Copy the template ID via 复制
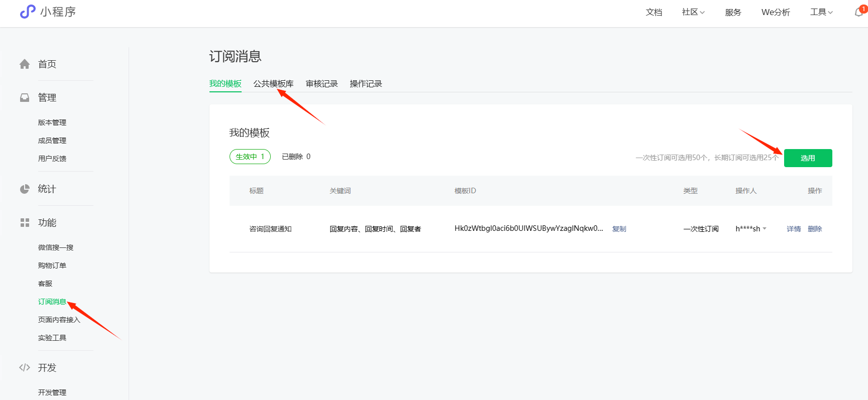The image size is (868, 400). pos(619,229)
